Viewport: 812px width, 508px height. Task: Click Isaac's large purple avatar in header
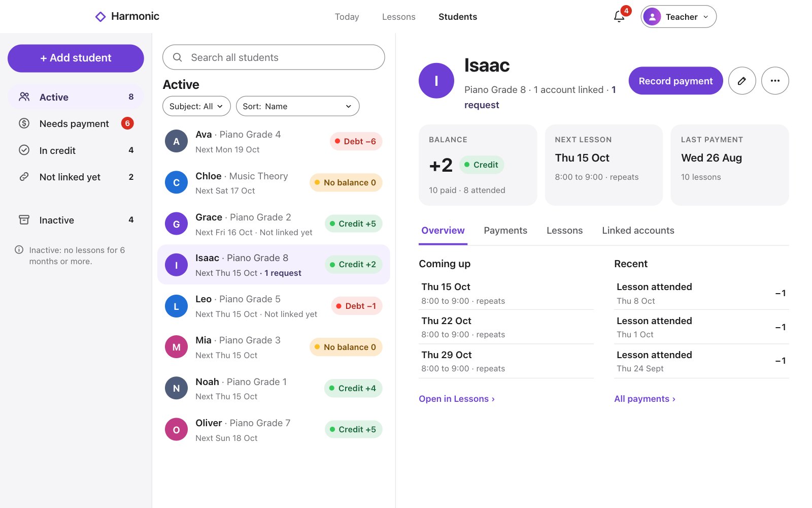(x=436, y=81)
